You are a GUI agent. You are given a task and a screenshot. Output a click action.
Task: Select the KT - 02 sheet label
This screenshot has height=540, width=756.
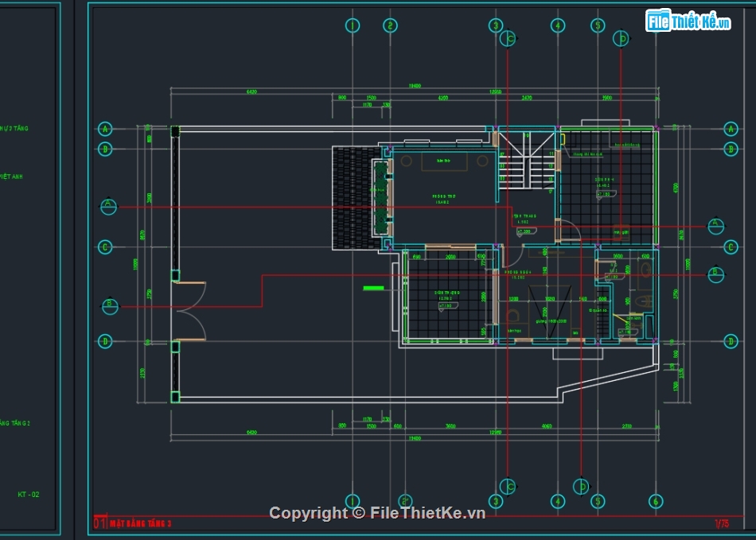pos(29,495)
